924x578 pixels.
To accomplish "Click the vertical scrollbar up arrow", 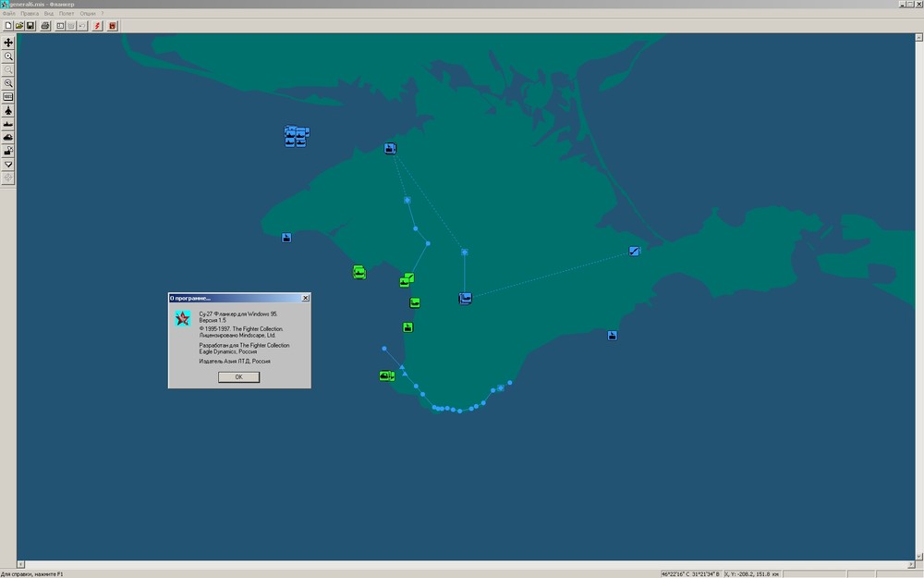I will [918, 37].
